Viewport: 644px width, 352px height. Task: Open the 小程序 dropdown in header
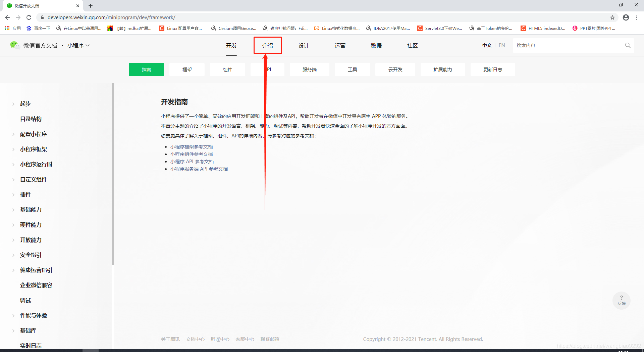click(78, 45)
